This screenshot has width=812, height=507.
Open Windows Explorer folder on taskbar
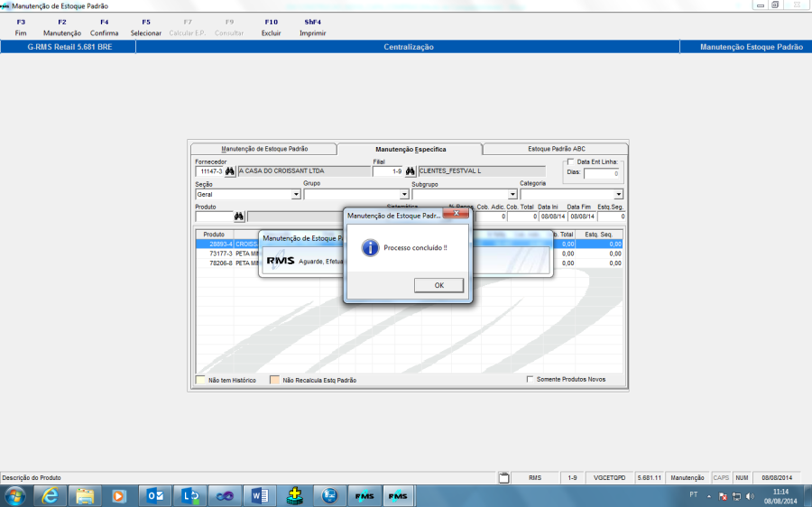[85, 496]
